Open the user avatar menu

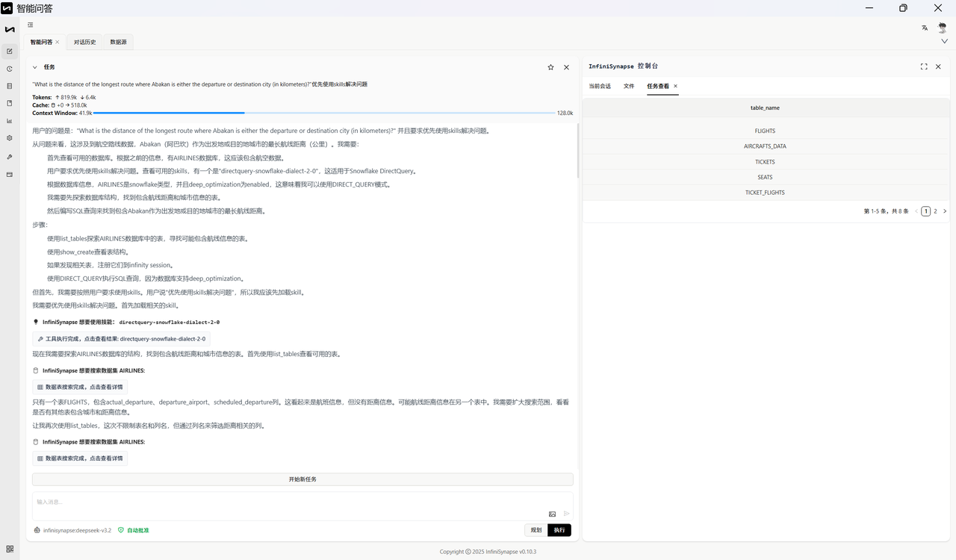(943, 28)
